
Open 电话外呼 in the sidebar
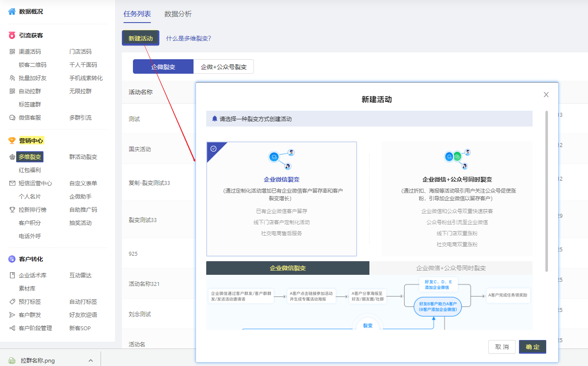pos(30,236)
